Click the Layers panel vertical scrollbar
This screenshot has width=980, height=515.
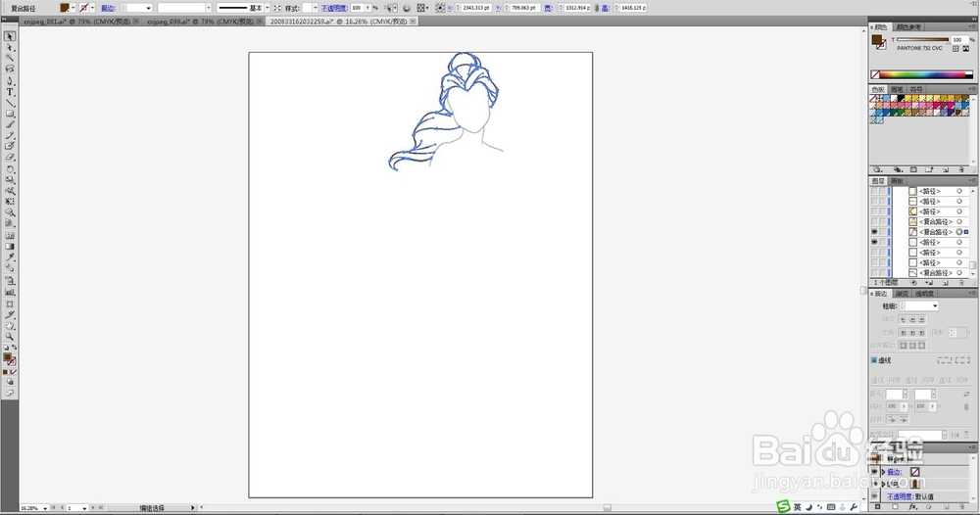coord(972,231)
